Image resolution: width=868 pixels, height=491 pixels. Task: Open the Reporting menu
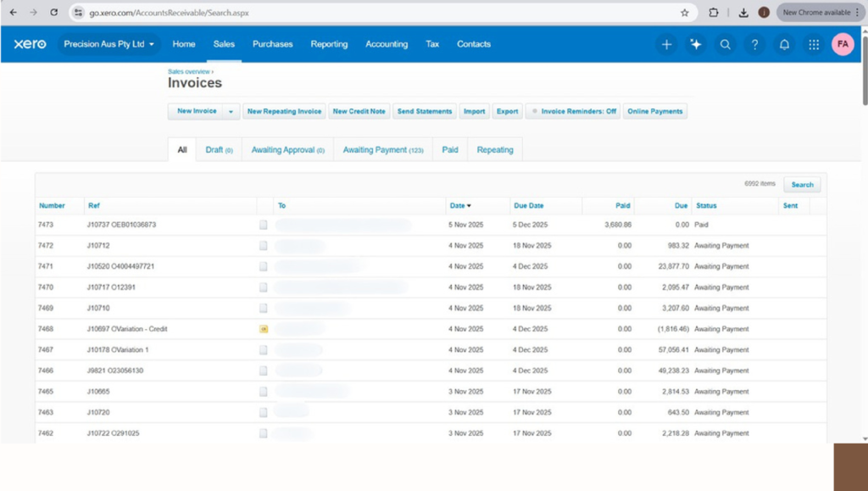click(x=329, y=44)
